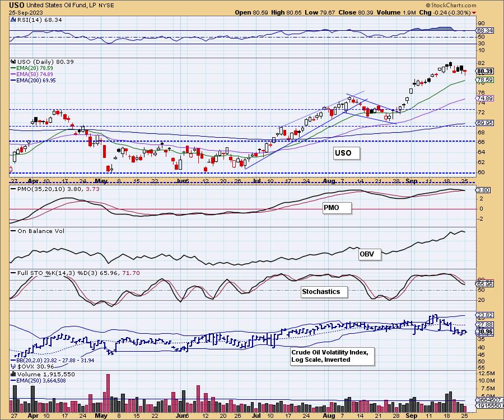Click the 23.82 Bollinger Band value tag
The image size is (504, 420).
pos(485,315)
